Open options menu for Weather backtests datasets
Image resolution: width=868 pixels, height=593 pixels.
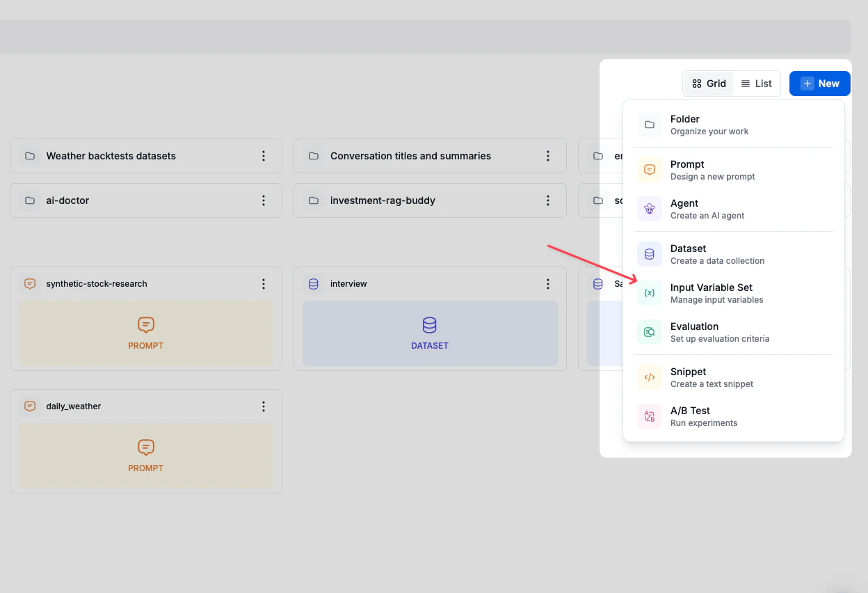click(x=264, y=155)
